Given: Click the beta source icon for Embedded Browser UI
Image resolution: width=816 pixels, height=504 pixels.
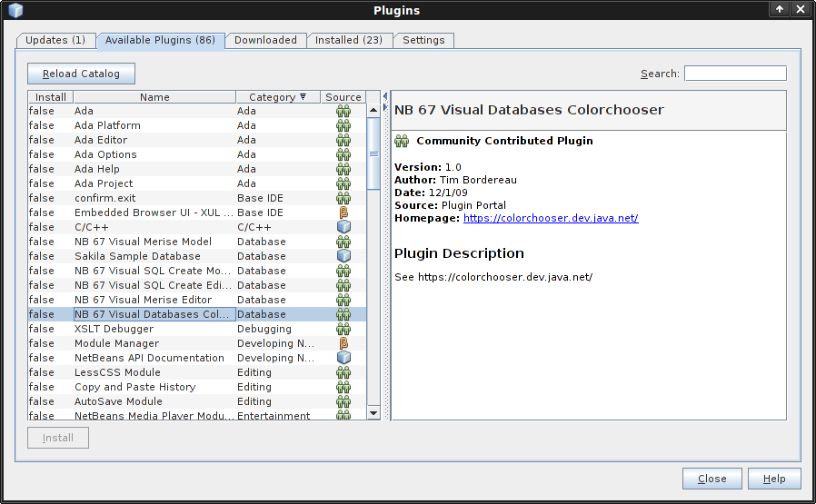Looking at the screenshot, I should click(343, 212).
